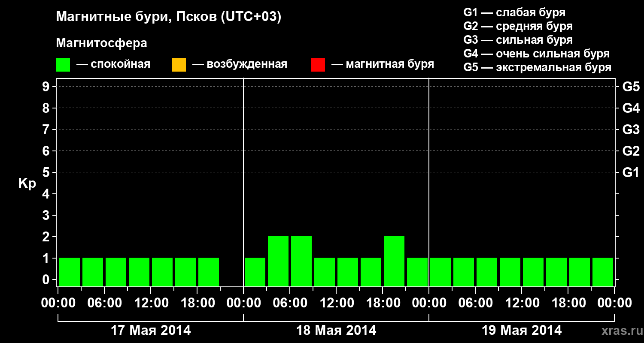Click the G4 label on right axis
The width and height of the screenshot is (644, 343).
click(x=631, y=108)
